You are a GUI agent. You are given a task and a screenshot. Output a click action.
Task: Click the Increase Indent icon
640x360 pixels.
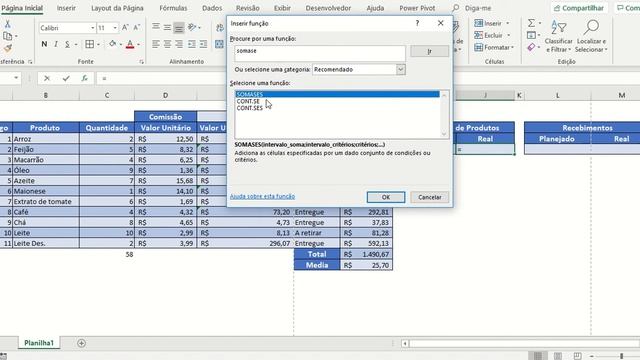pyautogui.click(x=203, y=44)
